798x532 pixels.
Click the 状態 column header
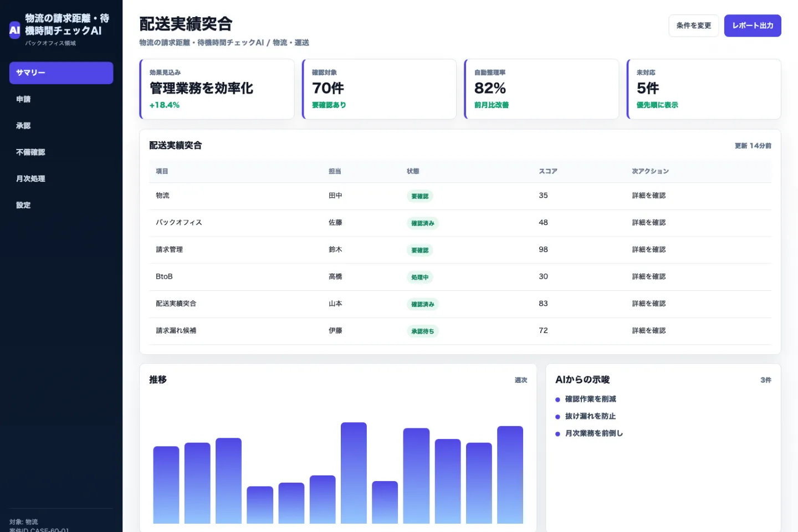click(x=413, y=171)
